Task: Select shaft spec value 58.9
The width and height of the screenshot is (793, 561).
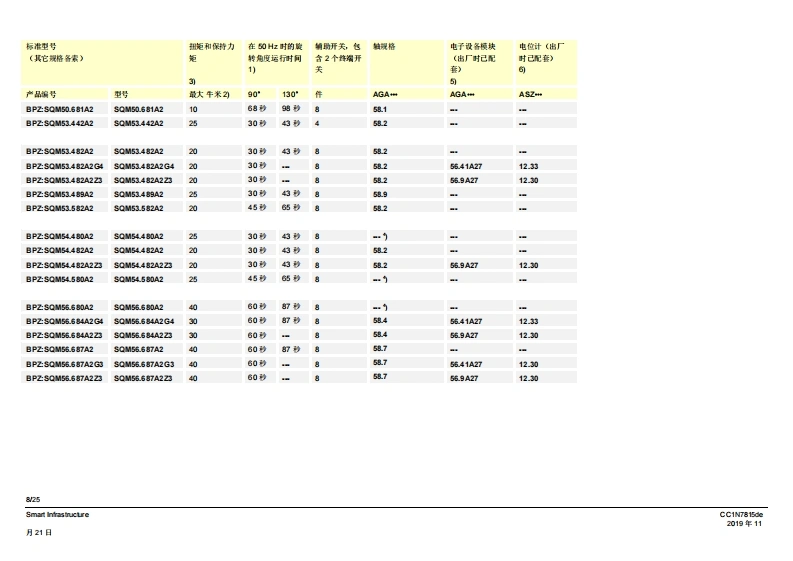Action: (380, 194)
